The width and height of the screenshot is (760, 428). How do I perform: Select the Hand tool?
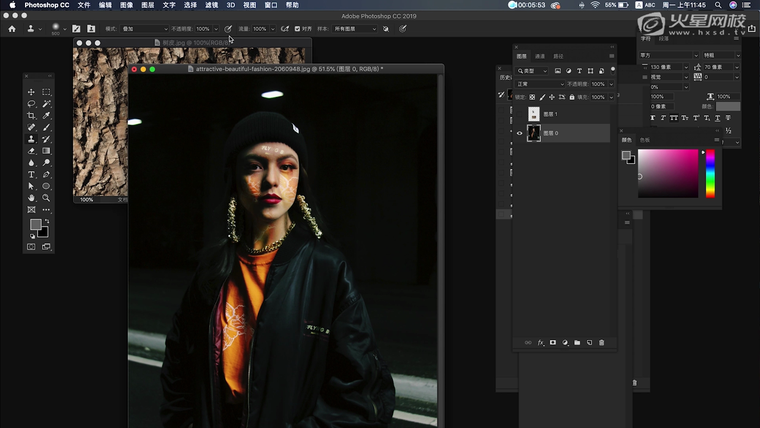[x=31, y=197]
